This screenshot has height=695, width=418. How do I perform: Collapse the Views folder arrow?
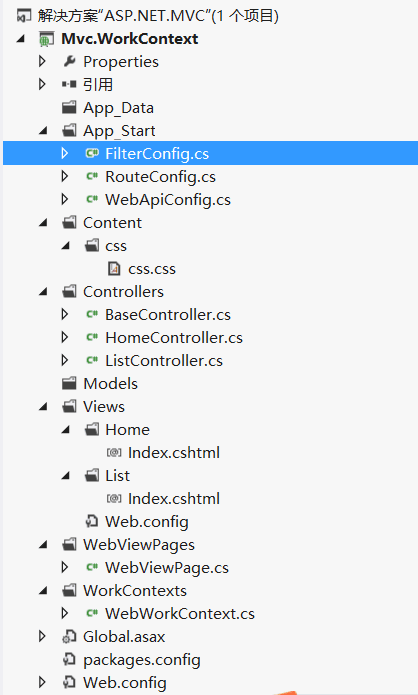(x=43, y=406)
